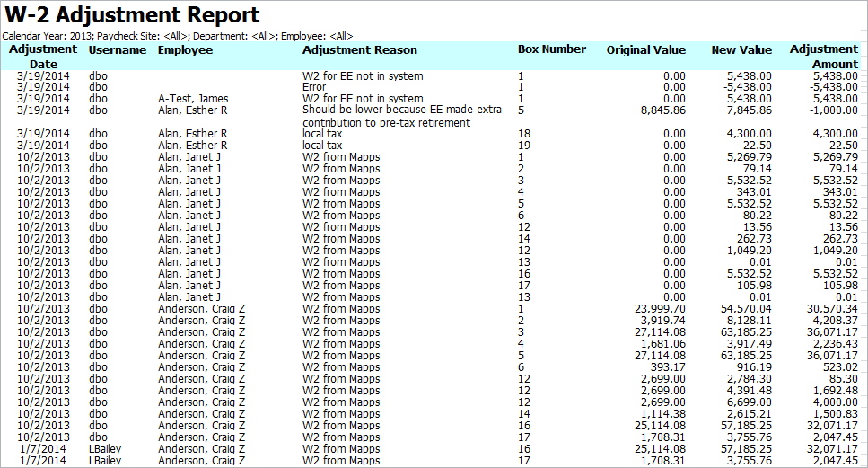Click the new value 4,391.48
Screen dimensions: 868x468
(x=749, y=391)
